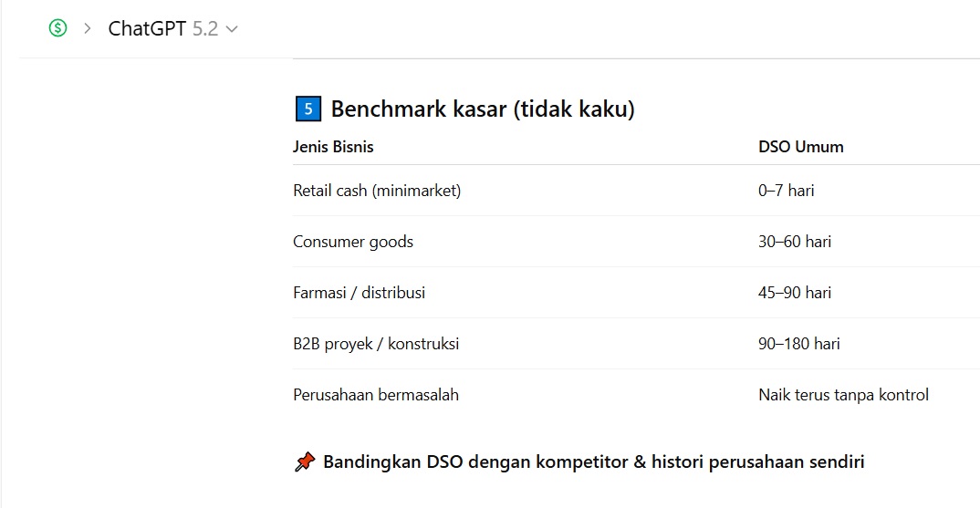The height and width of the screenshot is (508, 980).
Task: Click the "Jenis Bisnis" column header
Action: 333,147
